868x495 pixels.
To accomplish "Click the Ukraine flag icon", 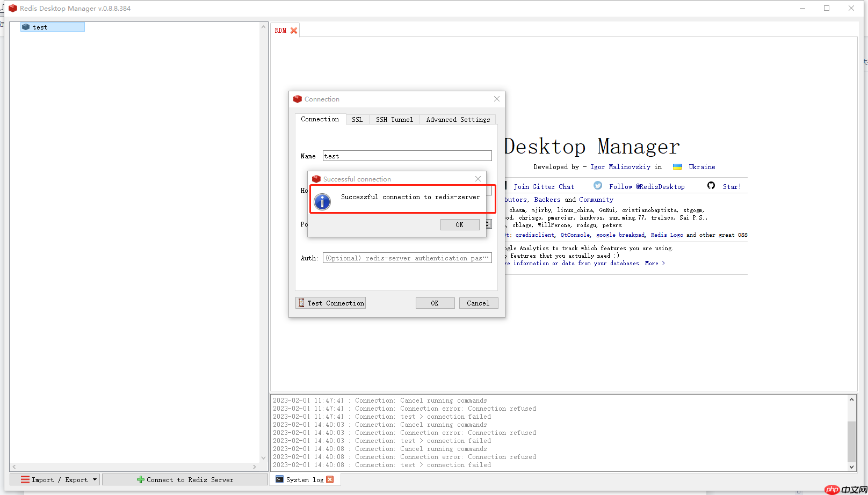I will pyautogui.click(x=677, y=167).
